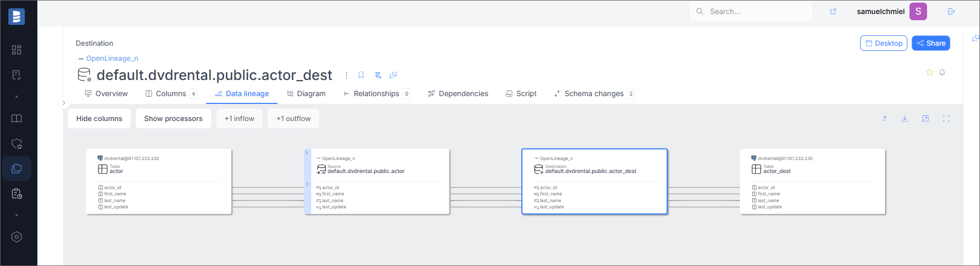Open the checklist document sidebar icon

(17, 75)
